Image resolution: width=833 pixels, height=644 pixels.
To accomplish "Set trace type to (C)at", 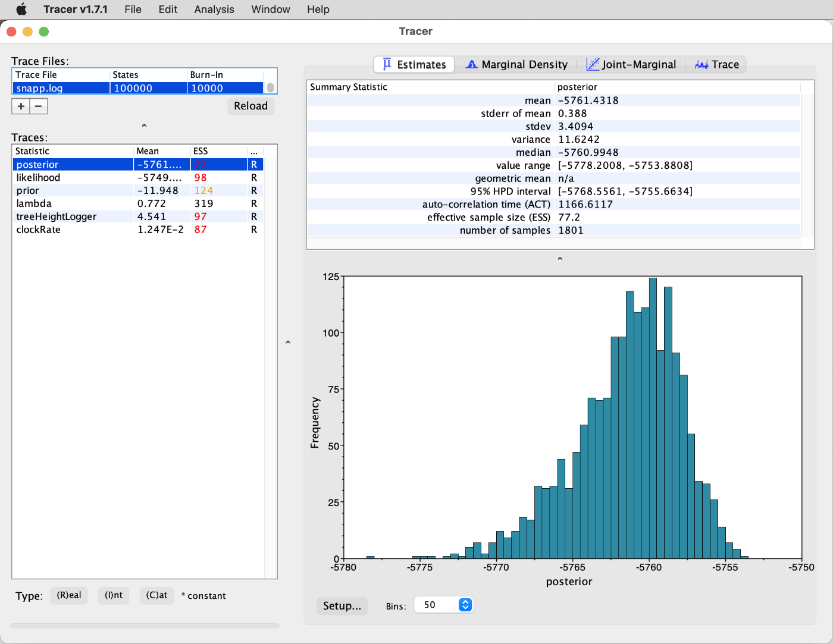I will tap(157, 595).
